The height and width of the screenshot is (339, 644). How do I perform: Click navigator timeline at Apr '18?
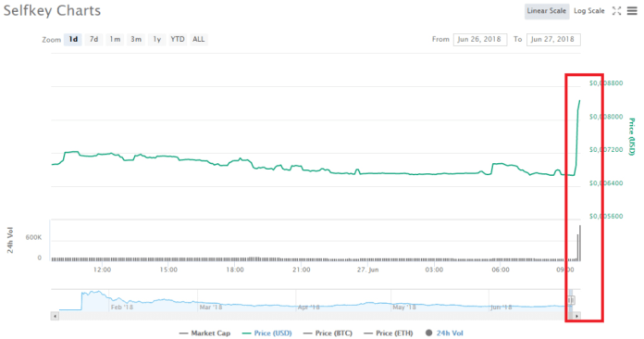[308, 307]
